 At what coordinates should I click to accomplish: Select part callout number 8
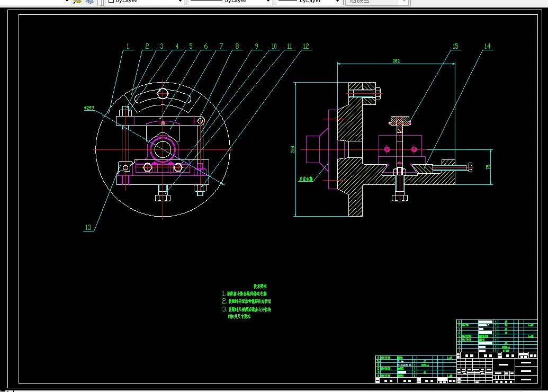click(x=237, y=46)
